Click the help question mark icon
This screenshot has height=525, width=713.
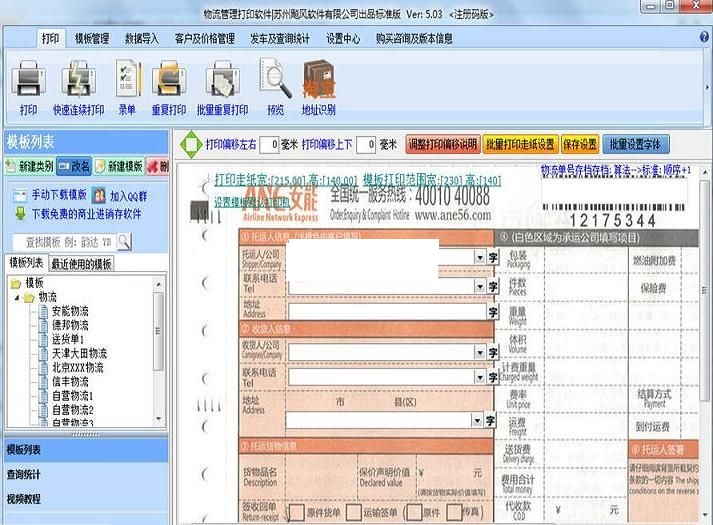tap(704, 37)
